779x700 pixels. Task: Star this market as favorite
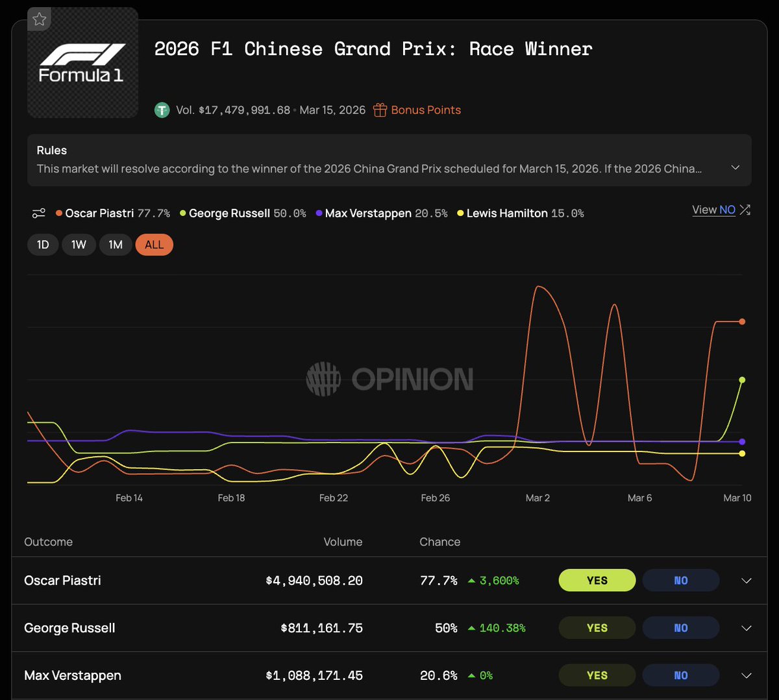click(40, 19)
